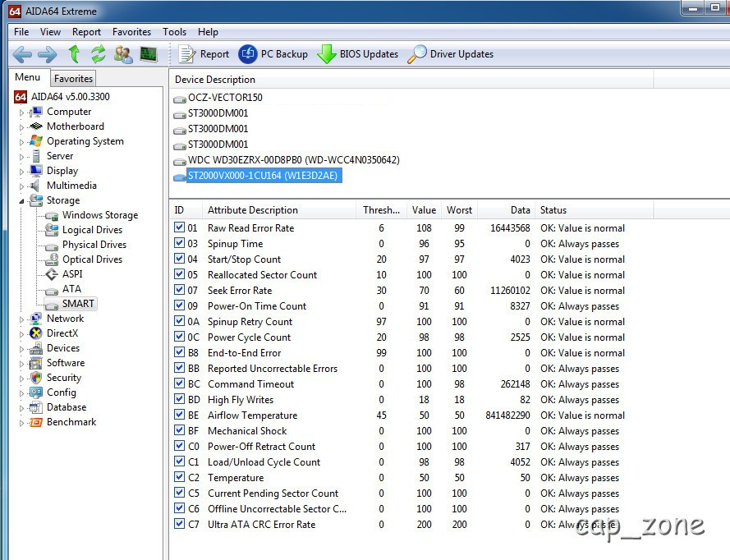730x560 pixels.
Task: Open the users toolbar icon
Action: click(x=123, y=54)
